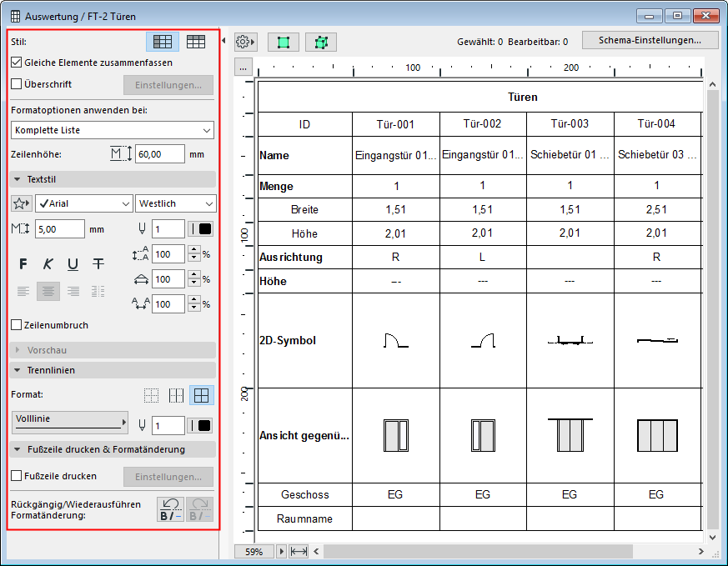Open Schema-Einstellungen dialog
The width and height of the screenshot is (728, 566).
[x=650, y=40]
